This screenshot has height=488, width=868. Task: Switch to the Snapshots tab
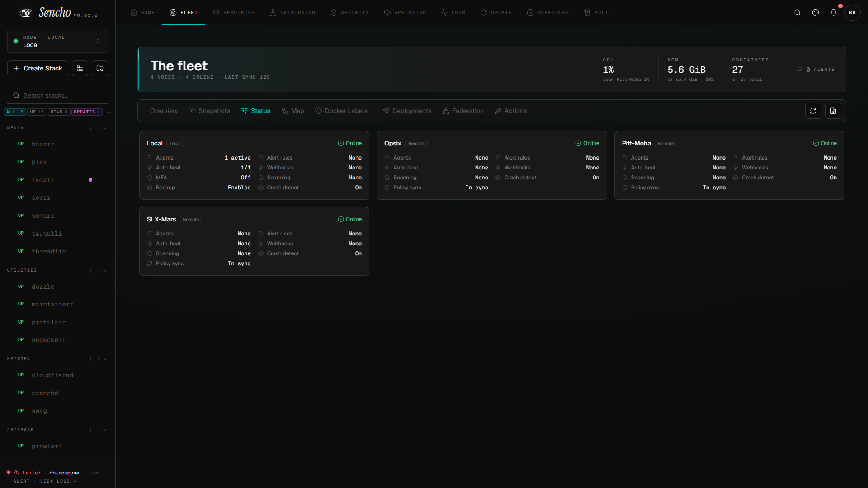(209, 111)
